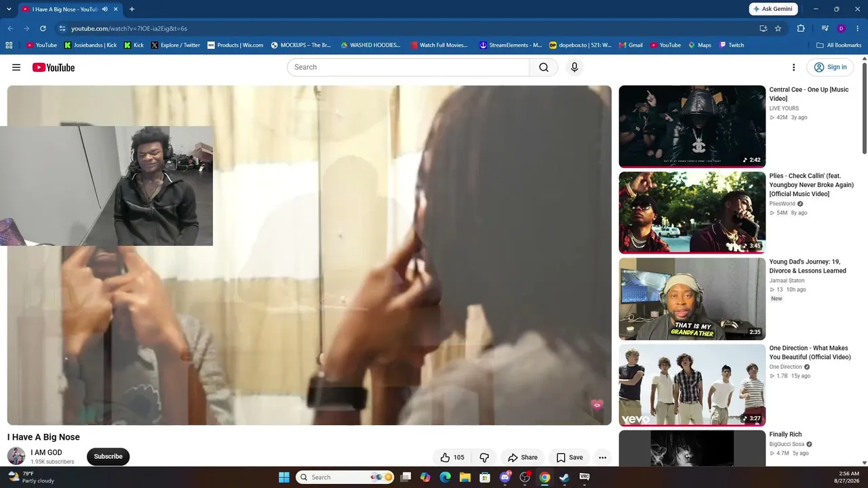The height and width of the screenshot is (488, 868).
Task: Open more actions menu beside Save
Action: click(x=602, y=457)
